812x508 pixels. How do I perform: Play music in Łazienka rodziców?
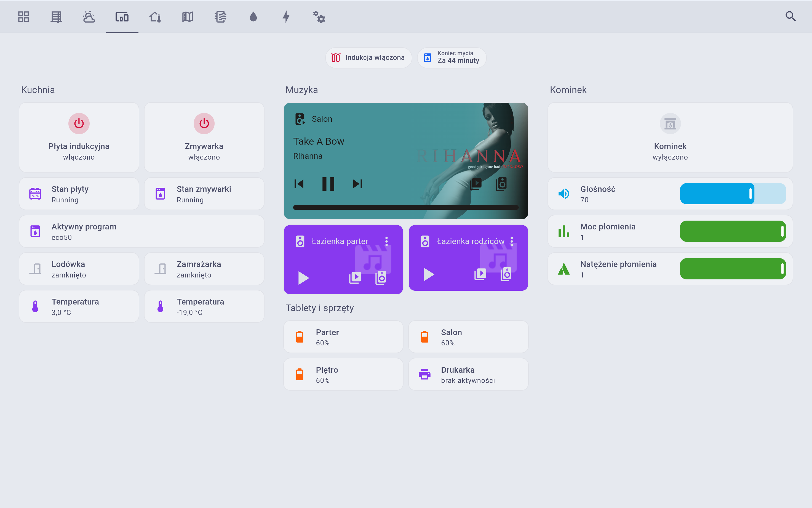coord(429,274)
